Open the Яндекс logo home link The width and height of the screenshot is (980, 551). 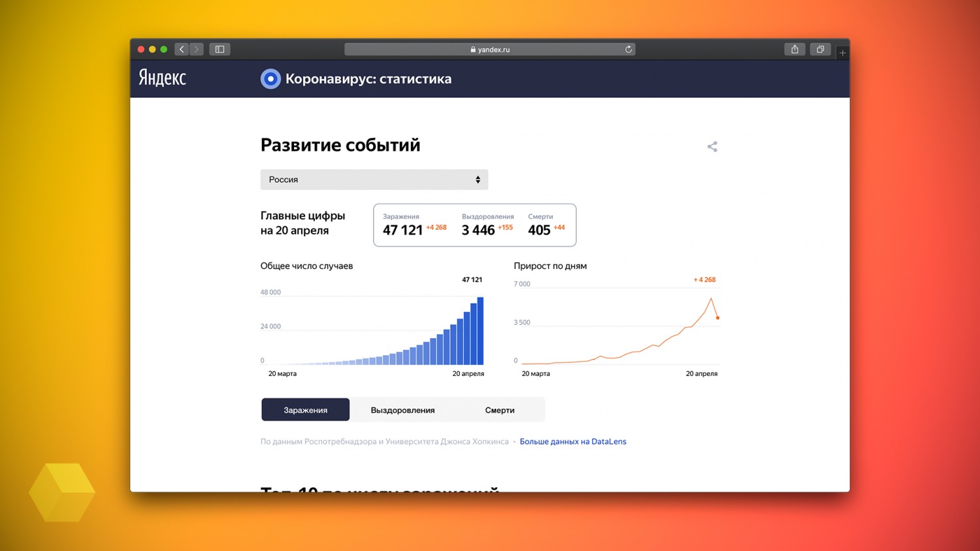pyautogui.click(x=163, y=78)
